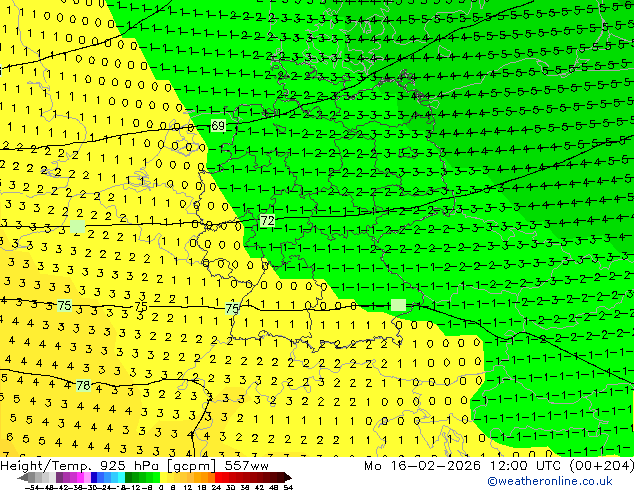Click the grey left arrow end of the color scale
634x490 pixels.
pyautogui.click(x=23, y=477)
